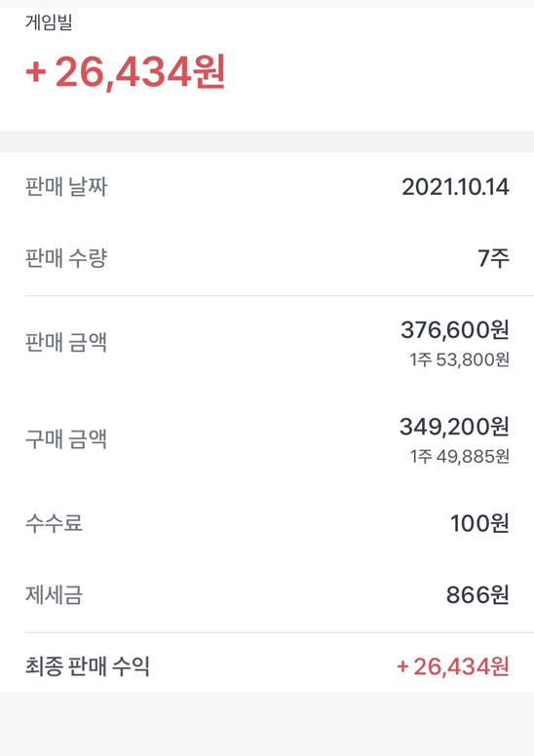
Task: Tap the red +26,434원 final profit value
Action: (453, 666)
